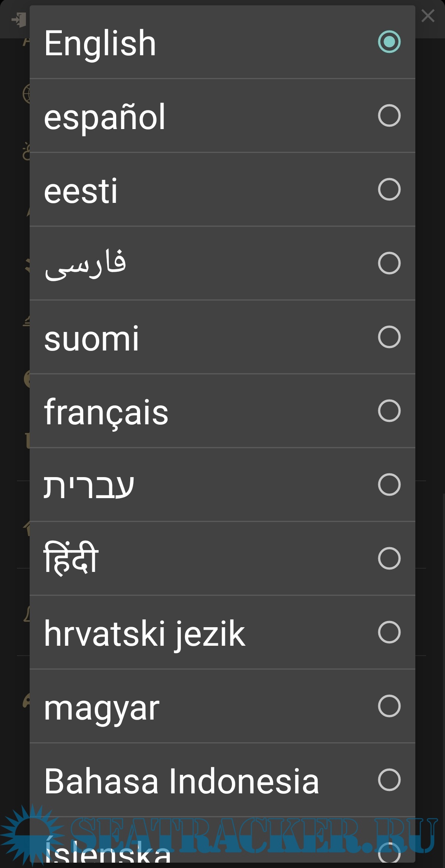Viewport: 445px width, 868px height.
Task: Tap the 'français' language label
Action: (106, 412)
